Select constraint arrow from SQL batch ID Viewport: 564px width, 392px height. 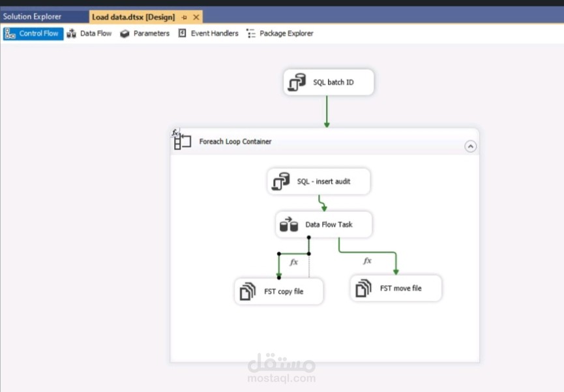tap(327, 111)
